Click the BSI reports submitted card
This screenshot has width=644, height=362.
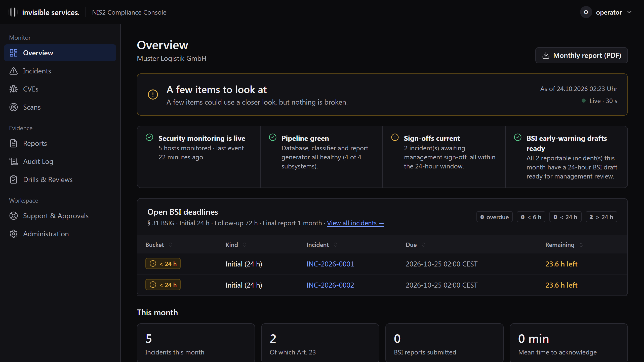point(445,343)
